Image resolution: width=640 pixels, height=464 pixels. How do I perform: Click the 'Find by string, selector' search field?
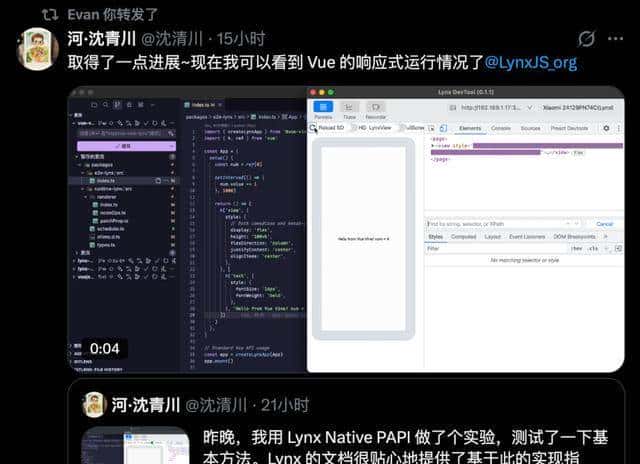click(x=496, y=224)
